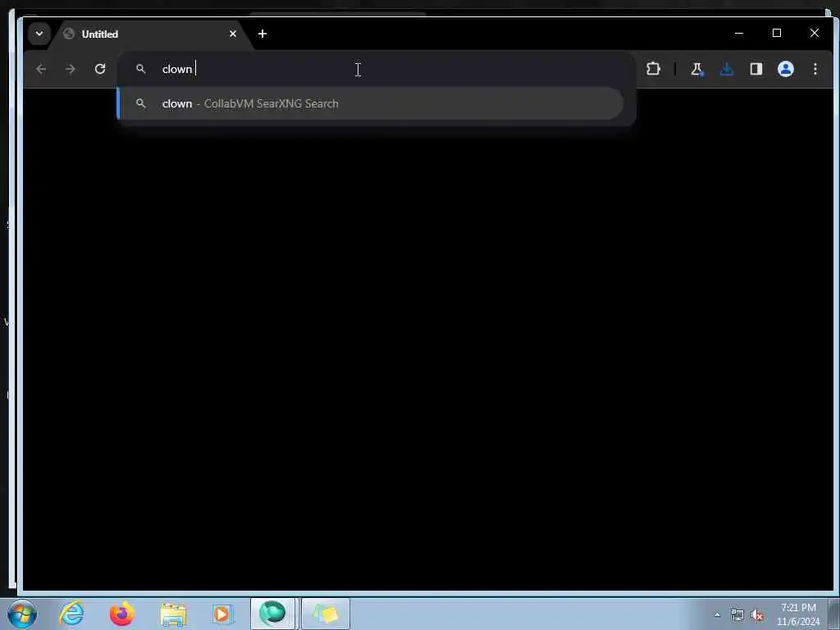Select the yellow-green folders taskbar button
The width and height of the screenshot is (840, 630).
[325, 614]
